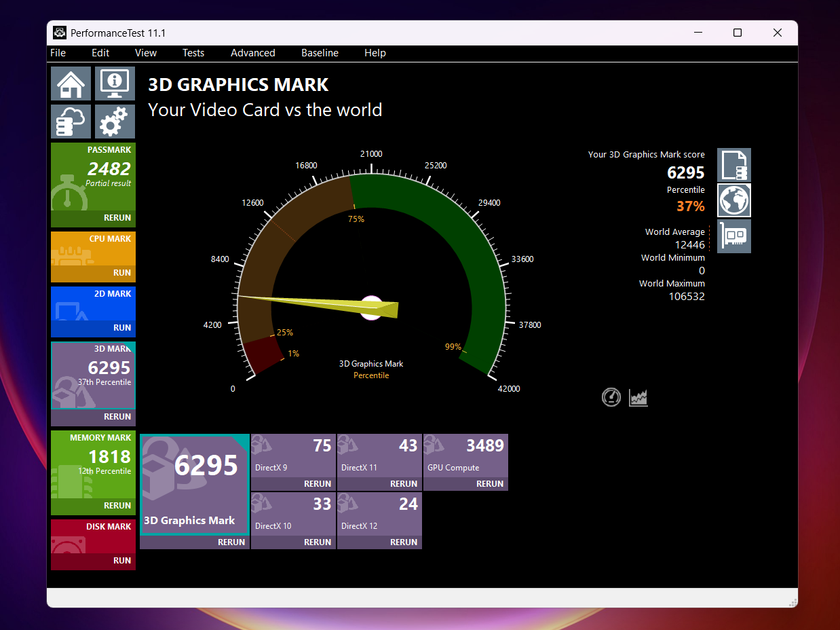This screenshot has width=840, height=630.
Task: Select the 2D Mark tile
Action: 93,305
